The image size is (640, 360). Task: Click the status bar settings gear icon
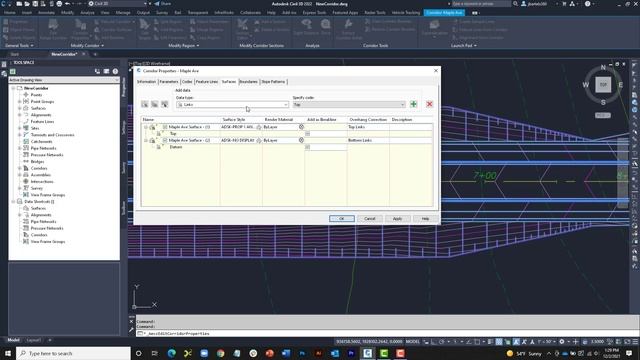562,342
